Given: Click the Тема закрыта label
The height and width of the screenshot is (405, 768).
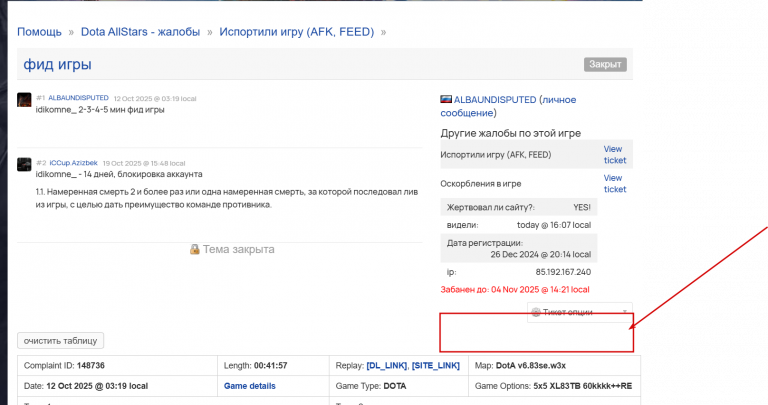Looking at the screenshot, I should click(239, 249).
